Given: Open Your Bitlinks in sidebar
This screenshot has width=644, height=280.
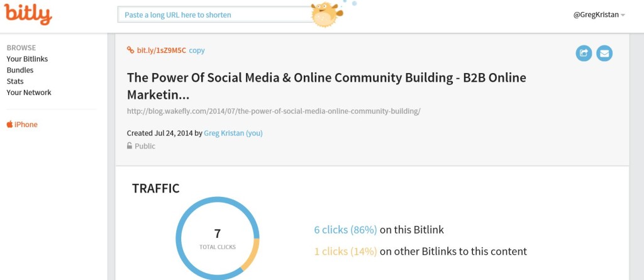Looking at the screenshot, I should point(27,59).
